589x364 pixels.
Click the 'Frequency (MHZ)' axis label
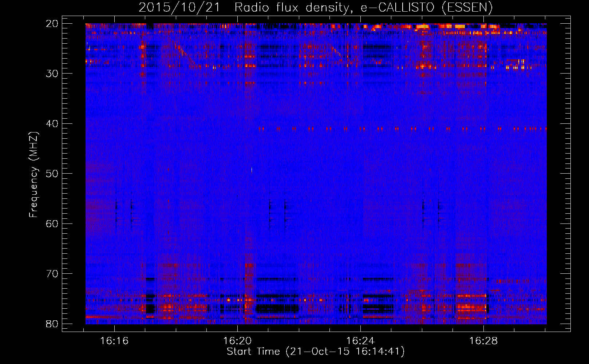click(x=33, y=175)
